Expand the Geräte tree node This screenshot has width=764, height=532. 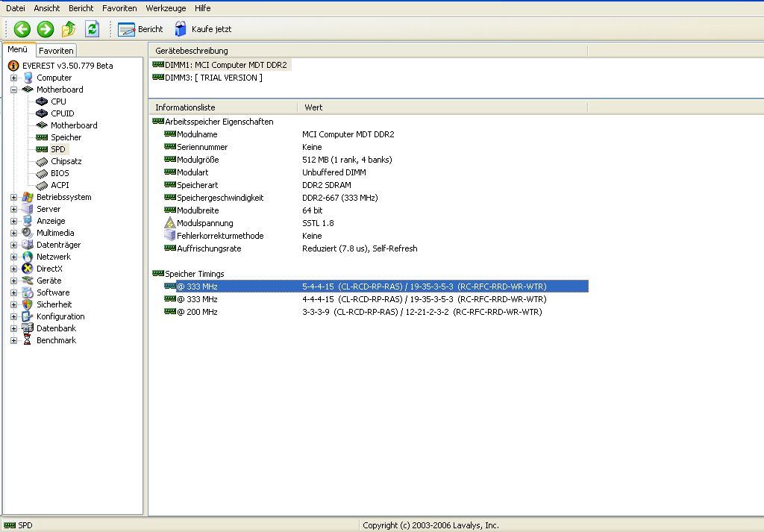[x=13, y=281]
